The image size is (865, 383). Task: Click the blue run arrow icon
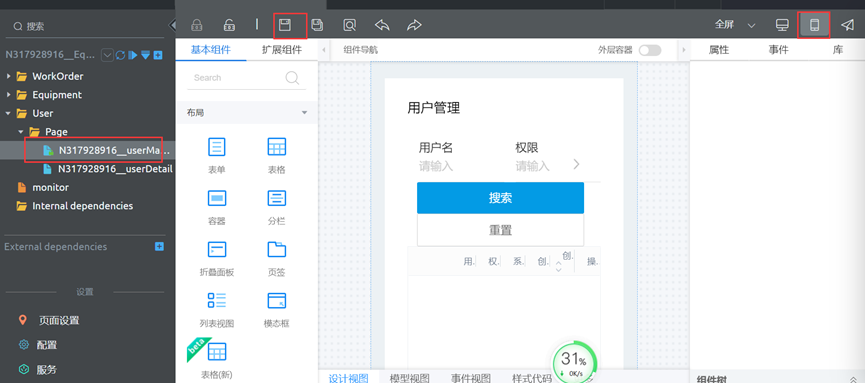132,55
